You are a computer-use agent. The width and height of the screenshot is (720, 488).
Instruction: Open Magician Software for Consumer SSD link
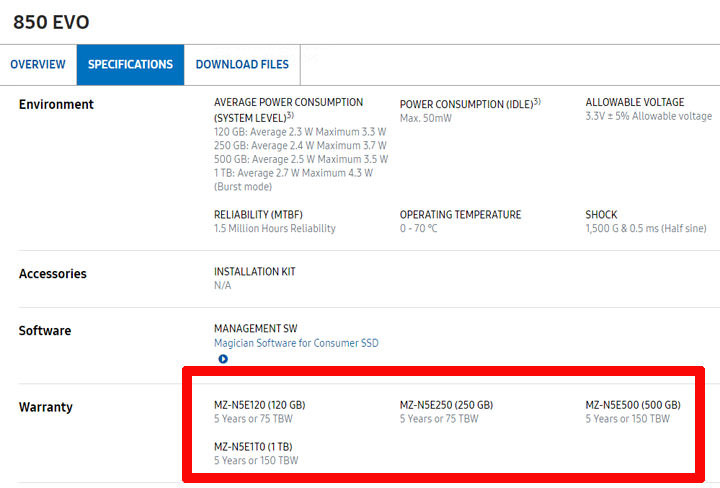pyautogui.click(x=296, y=343)
